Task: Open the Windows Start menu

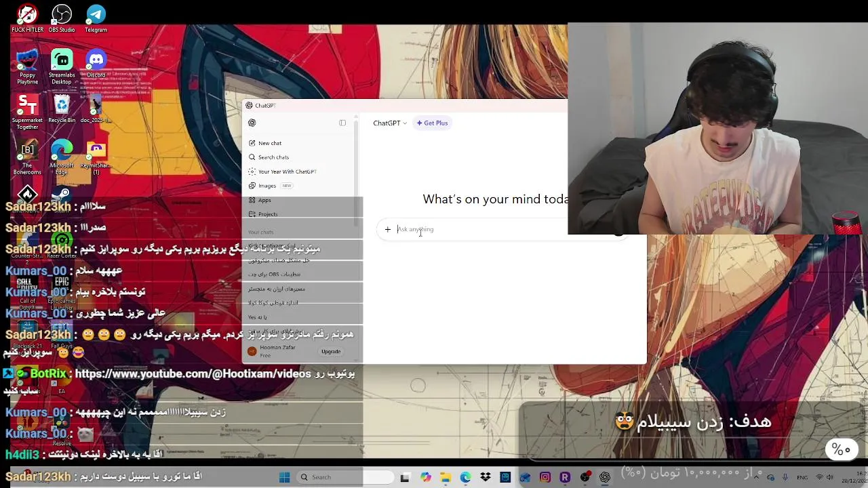Action: (285, 477)
